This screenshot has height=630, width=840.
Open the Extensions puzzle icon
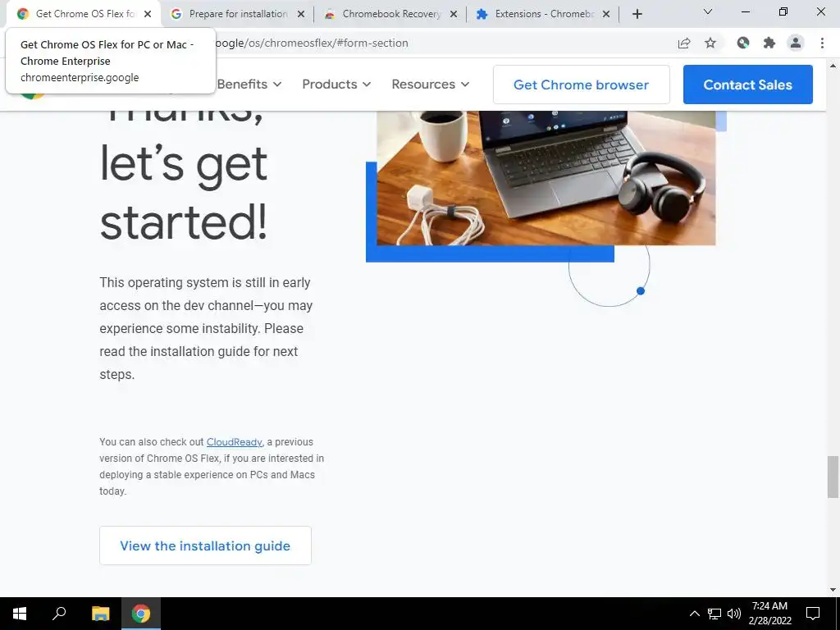(769, 43)
